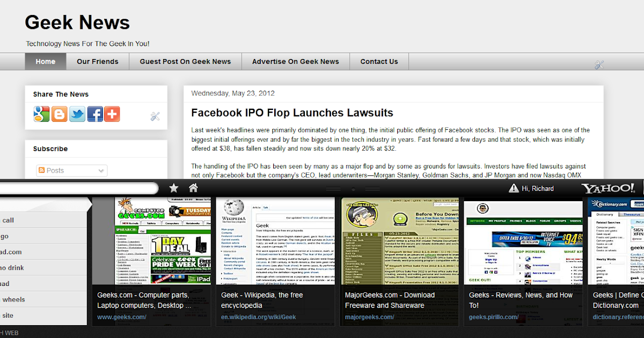
Task: Share the news on Facebook icon
Action: coord(94,114)
